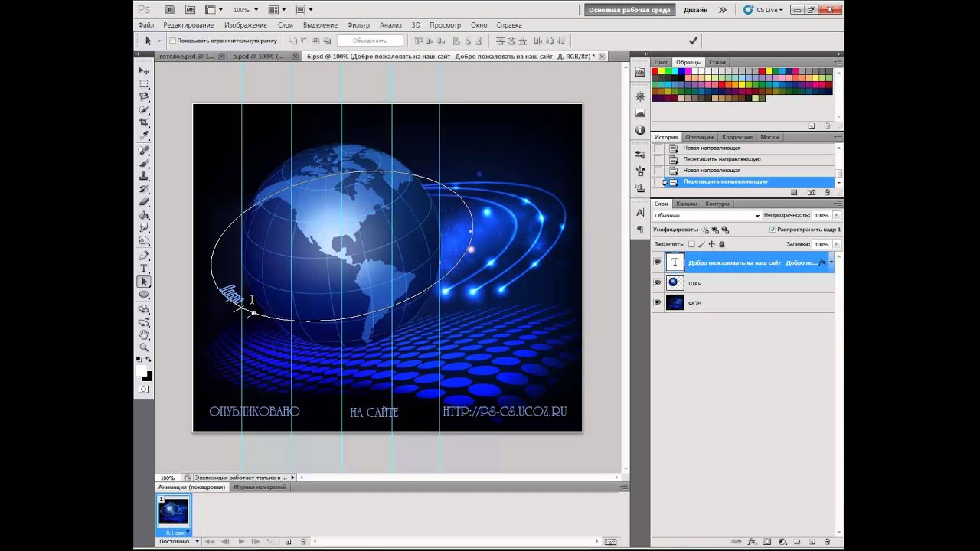Pick the red swatch in Образцы
980x551 pixels.
[655, 71]
